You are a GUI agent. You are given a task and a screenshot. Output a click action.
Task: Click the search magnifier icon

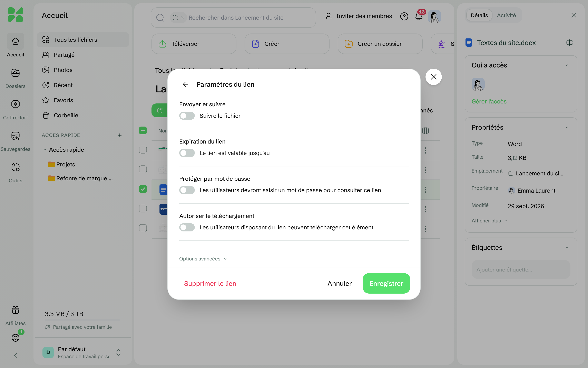click(160, 18)
